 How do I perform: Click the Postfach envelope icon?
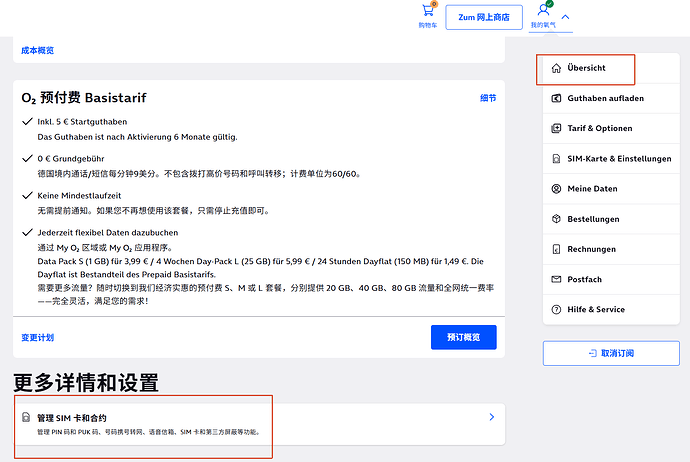point(556,279)
